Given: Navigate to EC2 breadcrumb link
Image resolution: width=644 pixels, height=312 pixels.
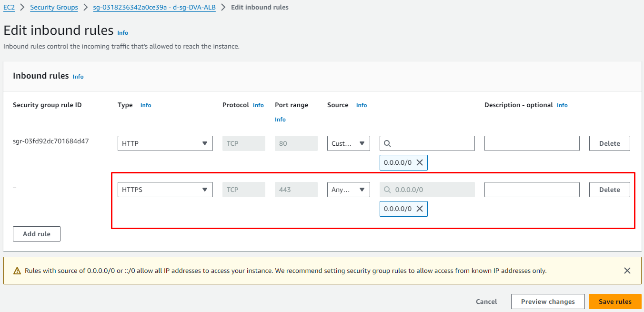Looking at the screenshot, I should point(9,7).
